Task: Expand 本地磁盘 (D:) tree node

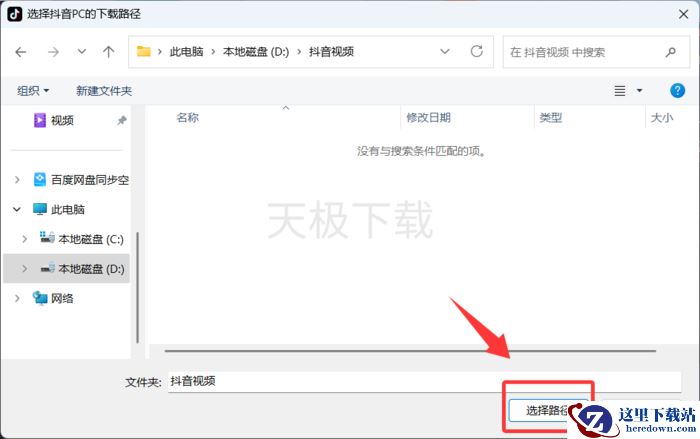Action: click(x=25, y=268)
